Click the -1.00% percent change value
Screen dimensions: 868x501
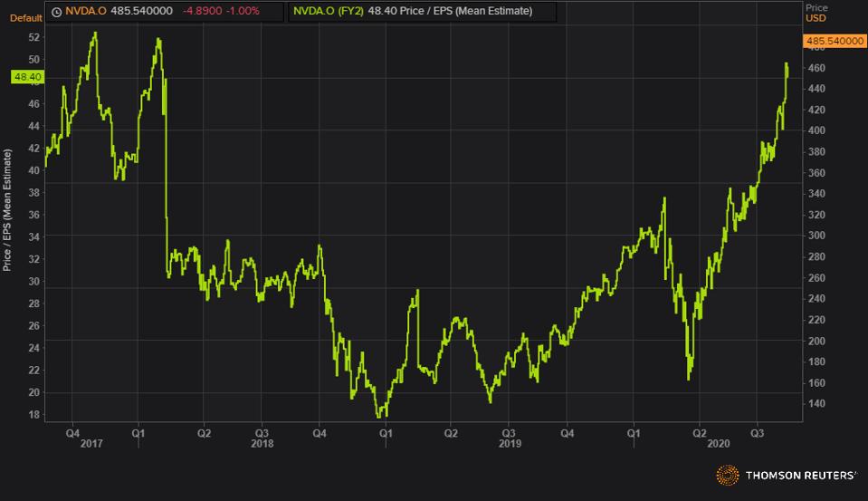tap(243, 12)
